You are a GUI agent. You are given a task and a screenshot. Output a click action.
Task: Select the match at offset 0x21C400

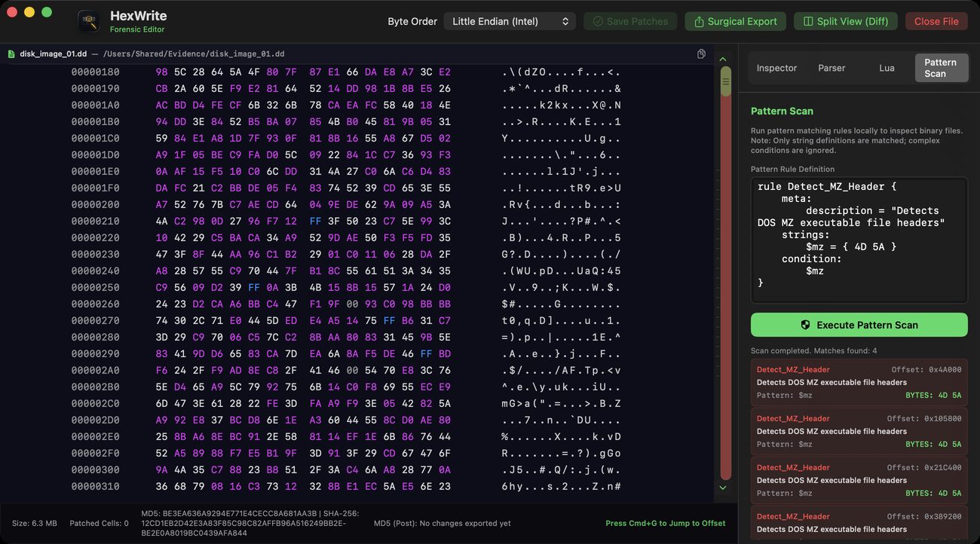click(859, 479)
